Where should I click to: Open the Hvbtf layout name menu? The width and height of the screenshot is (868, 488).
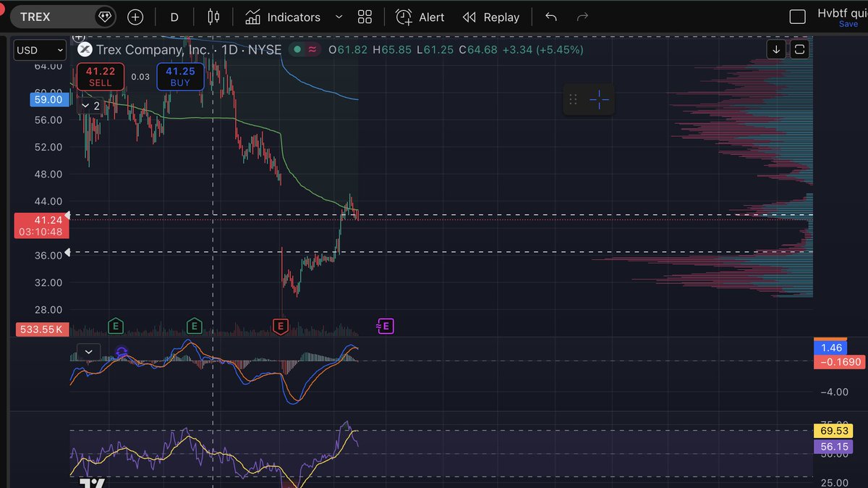pos(842,12)
